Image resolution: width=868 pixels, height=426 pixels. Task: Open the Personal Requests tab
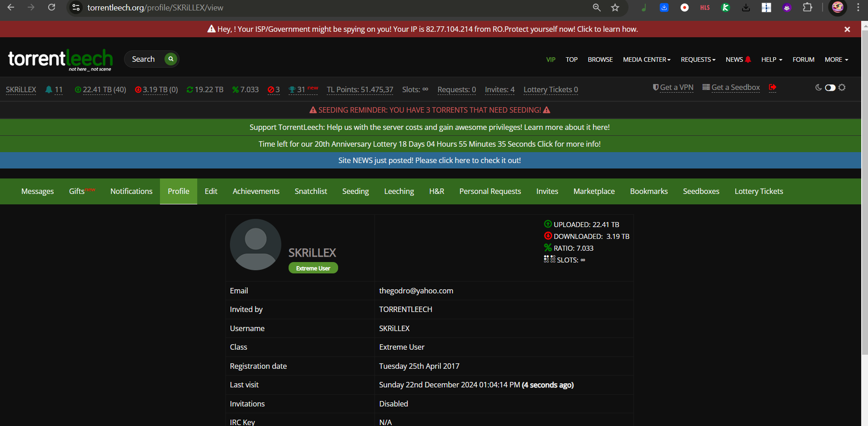(490, 191)
